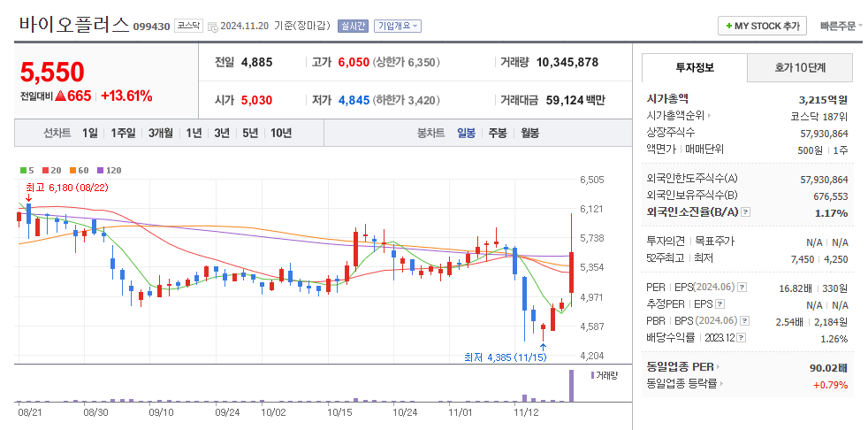Click the 저가 value 4,845

tap(354, 100)
